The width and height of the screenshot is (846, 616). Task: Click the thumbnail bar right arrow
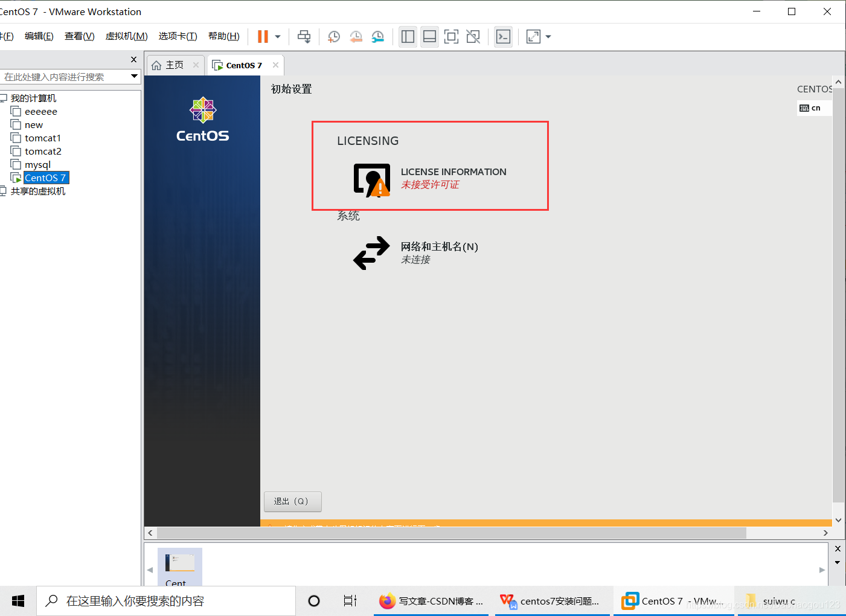(822, 569)
